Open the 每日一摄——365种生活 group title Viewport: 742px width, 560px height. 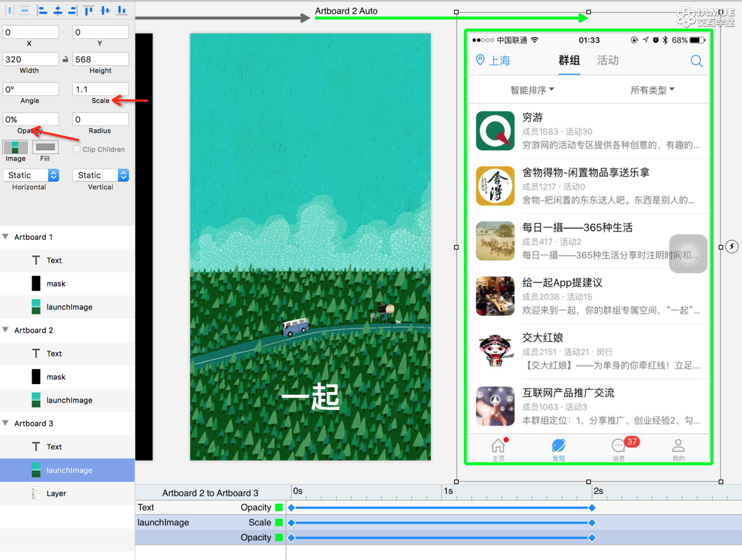point(577,227)
